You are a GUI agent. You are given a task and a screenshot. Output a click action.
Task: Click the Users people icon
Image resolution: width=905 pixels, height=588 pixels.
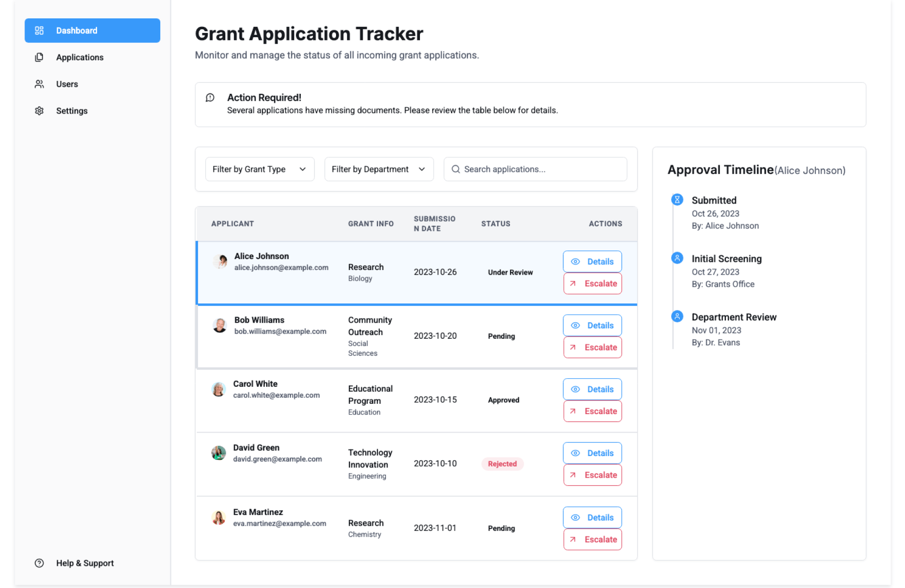click(39, 84)
